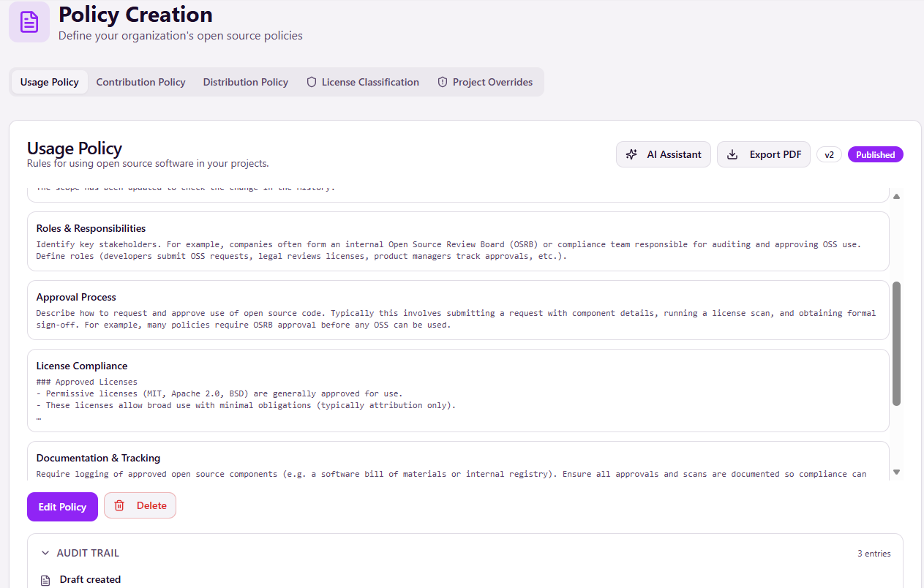Go to the License Classification tab

point(363,82)
